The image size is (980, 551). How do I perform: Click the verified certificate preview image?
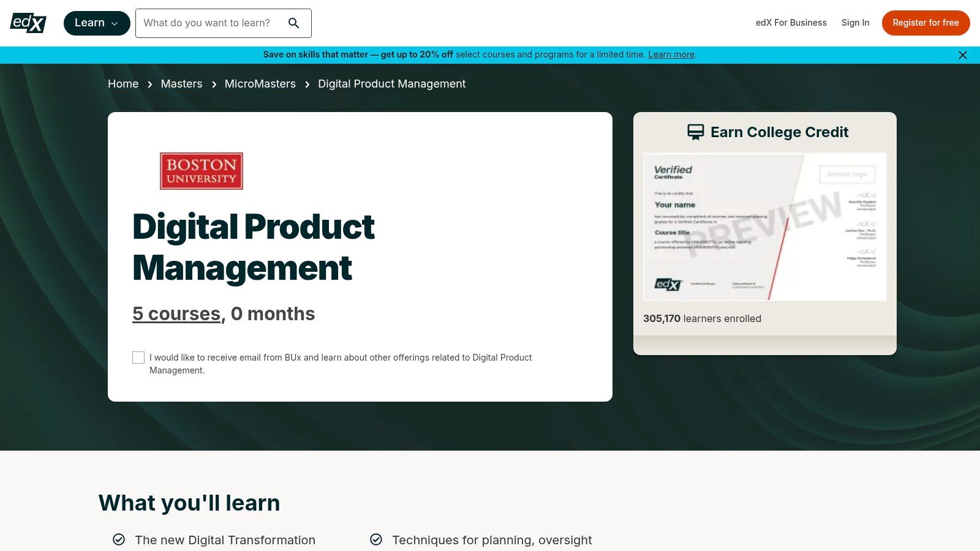tap(764, 226)
